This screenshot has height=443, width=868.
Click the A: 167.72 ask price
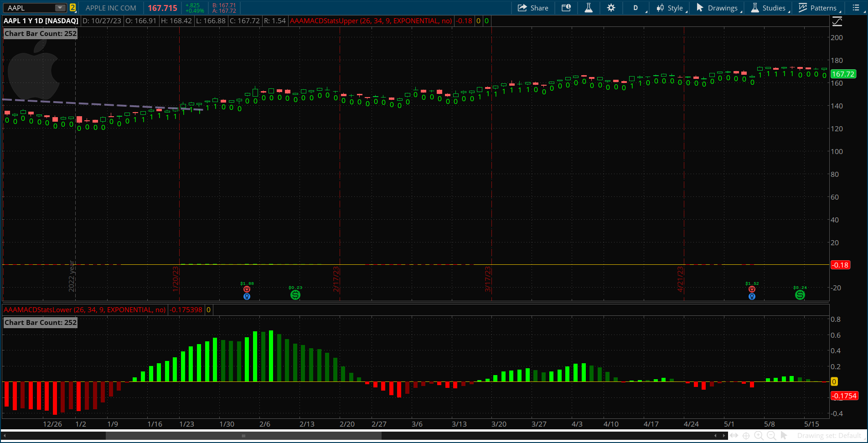(224, 11)
